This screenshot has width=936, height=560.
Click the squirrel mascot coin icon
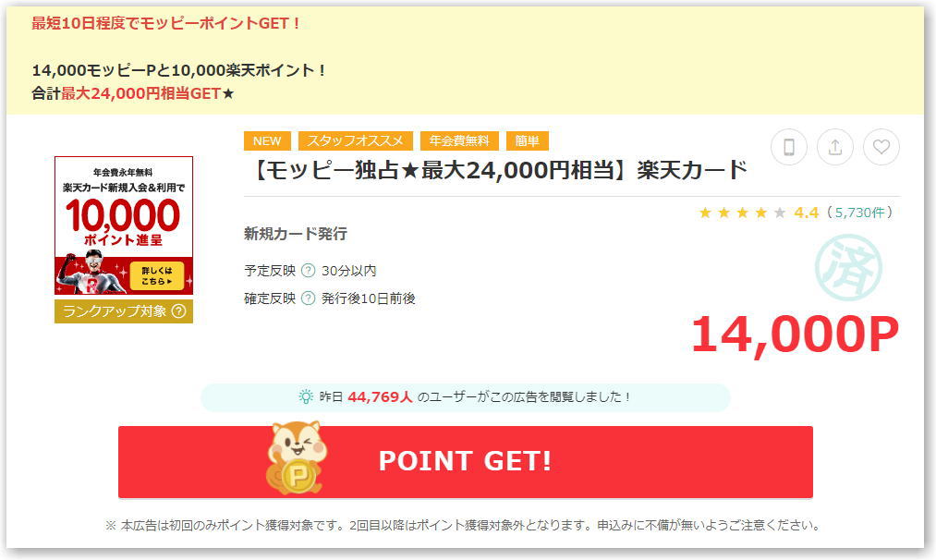tap(297, 458)
